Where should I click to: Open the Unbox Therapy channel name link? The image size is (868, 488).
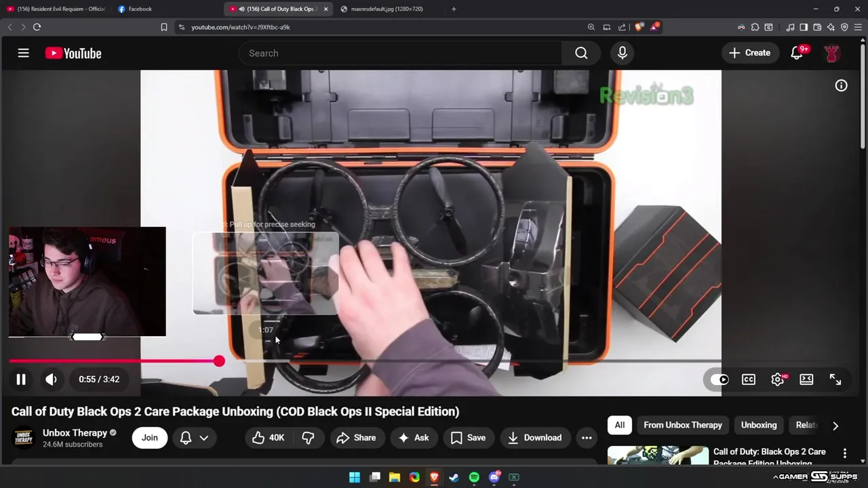[75, 432]
